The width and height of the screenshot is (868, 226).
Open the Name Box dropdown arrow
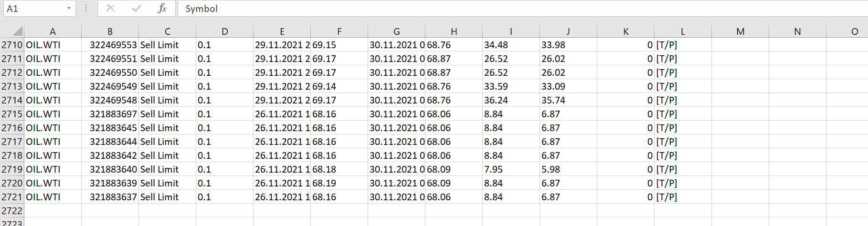click(69, 9)
